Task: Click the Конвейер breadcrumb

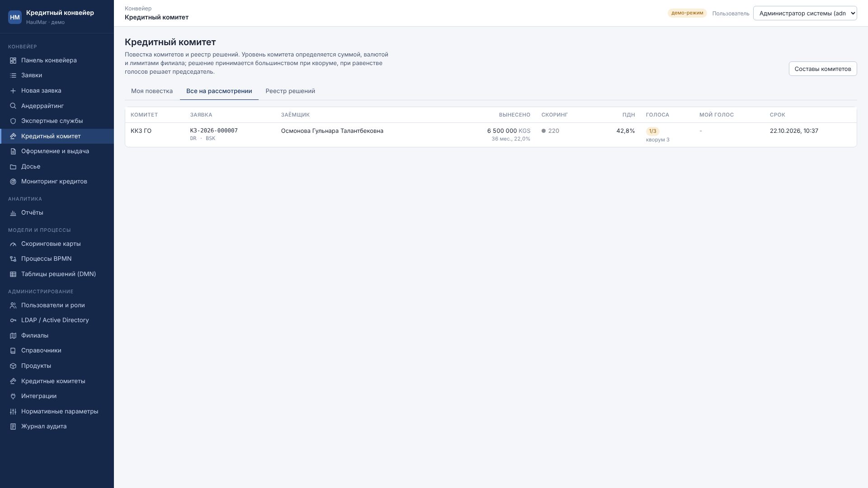Action: coord(138,9)
